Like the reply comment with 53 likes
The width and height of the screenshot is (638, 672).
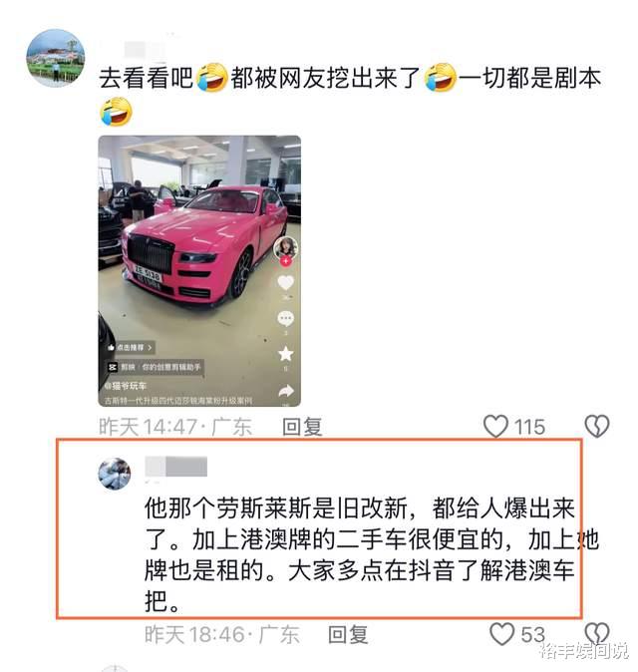pos(501,634)
